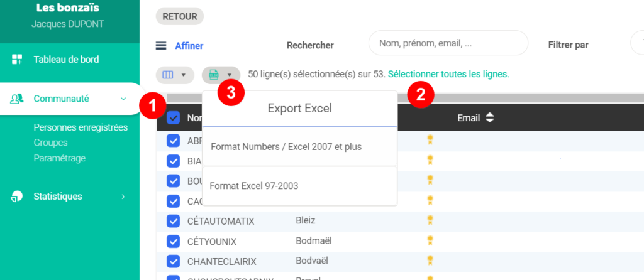This screenshot has height=280, width=644.
Task: Click the badge icon in CÉTAUTOMATIX row
Action: tap(430, 220)
